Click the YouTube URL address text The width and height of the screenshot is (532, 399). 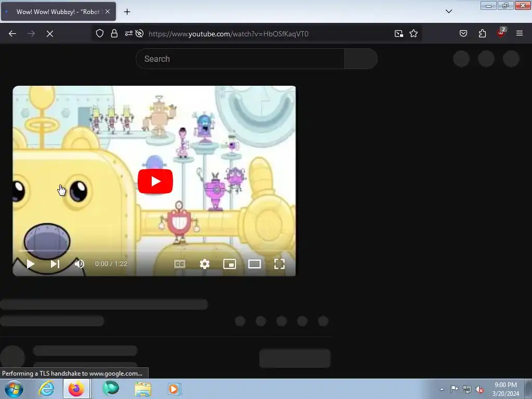coord(229,34)
